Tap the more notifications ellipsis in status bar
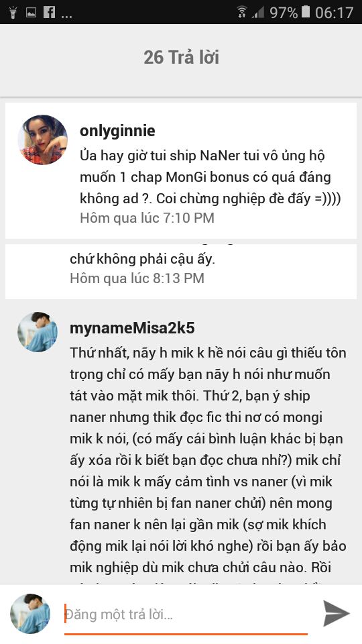Viewport: 362px width, 644px height. tap(66, 16)
